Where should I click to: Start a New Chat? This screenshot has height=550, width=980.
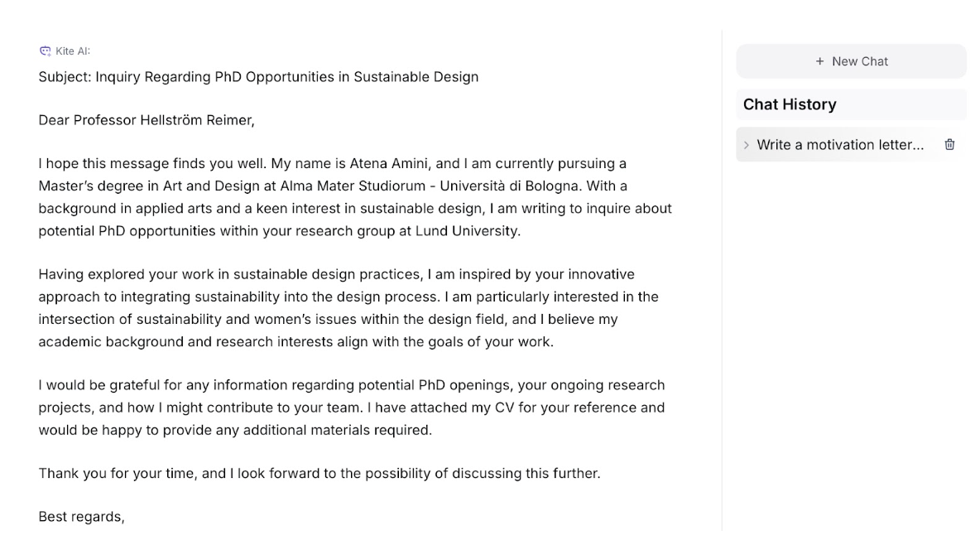point(851,61)
